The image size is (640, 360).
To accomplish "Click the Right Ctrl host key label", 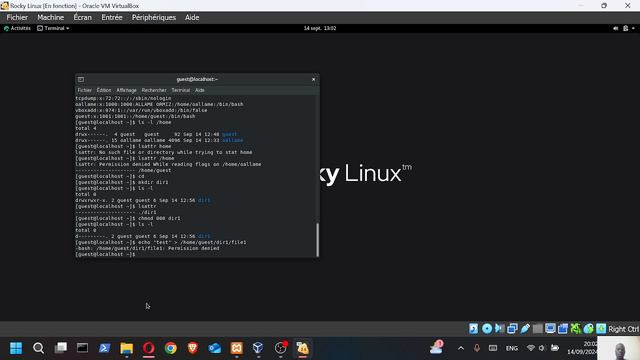I will [x=623, y=329].
